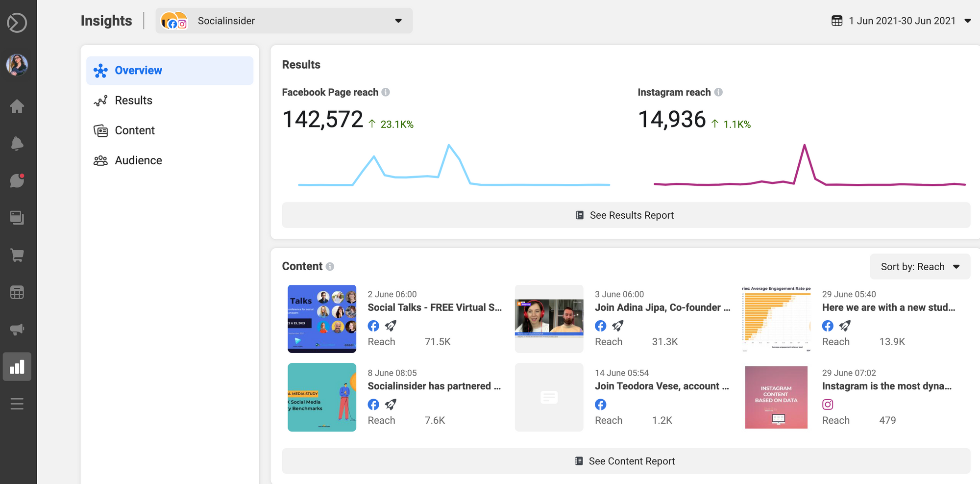Open the Audience menu item
980x484 pixels.
(170, 160)
